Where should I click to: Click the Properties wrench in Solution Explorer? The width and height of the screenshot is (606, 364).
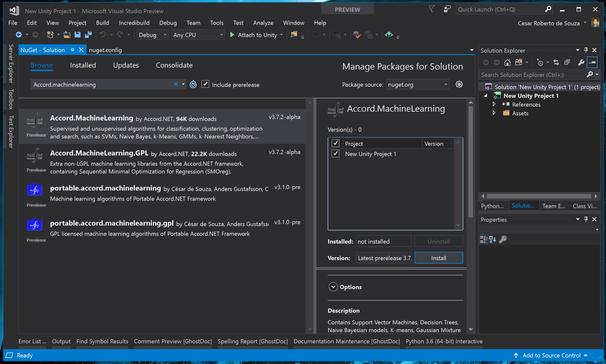[x=581, y=63]
